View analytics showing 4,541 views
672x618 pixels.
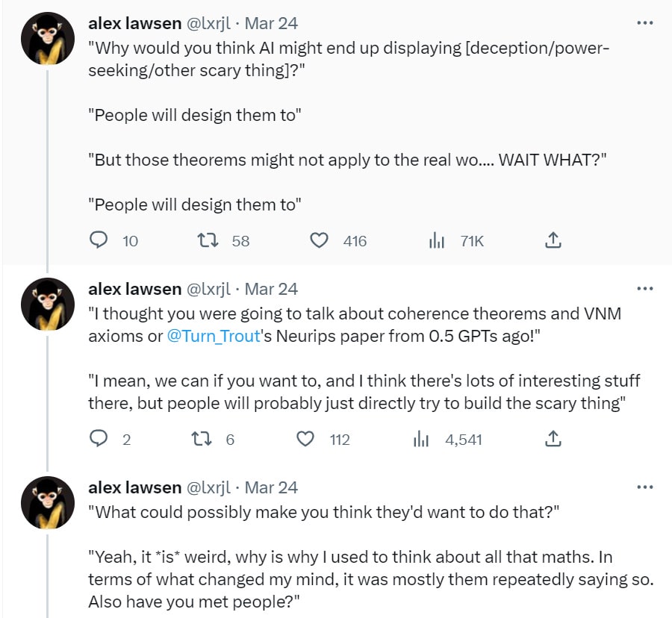[421, 439]
